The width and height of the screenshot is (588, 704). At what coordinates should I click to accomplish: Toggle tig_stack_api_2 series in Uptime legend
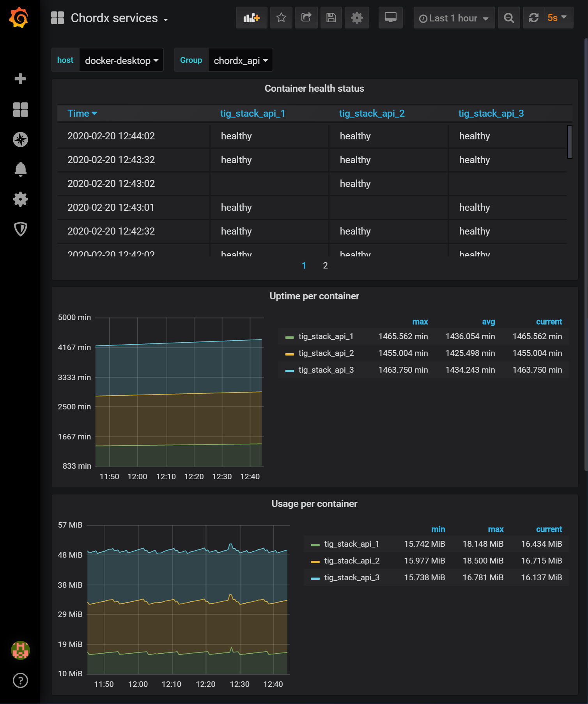tap(326, 353)
